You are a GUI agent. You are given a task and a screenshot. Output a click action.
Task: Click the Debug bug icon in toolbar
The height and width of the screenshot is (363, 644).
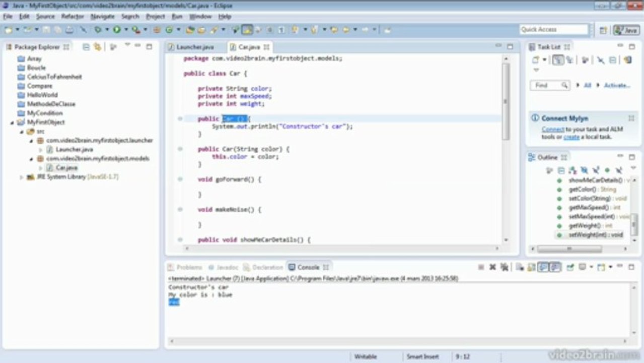click(98, 30)
